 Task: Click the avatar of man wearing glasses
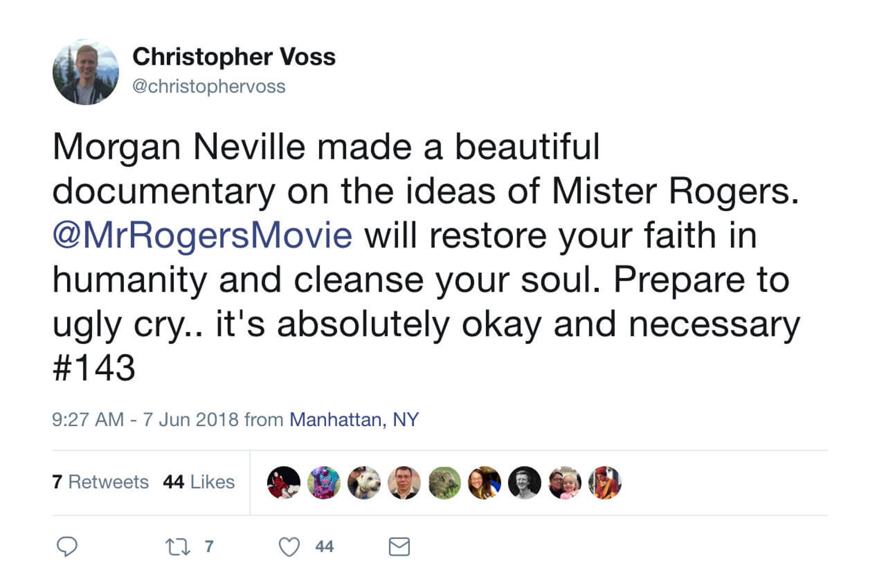[404, 483]
